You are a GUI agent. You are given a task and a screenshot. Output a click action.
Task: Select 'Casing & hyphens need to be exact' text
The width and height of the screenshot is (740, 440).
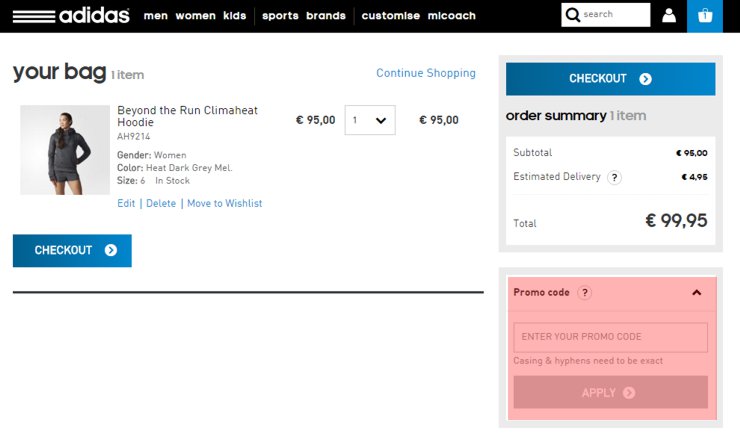tap(588, 361)
